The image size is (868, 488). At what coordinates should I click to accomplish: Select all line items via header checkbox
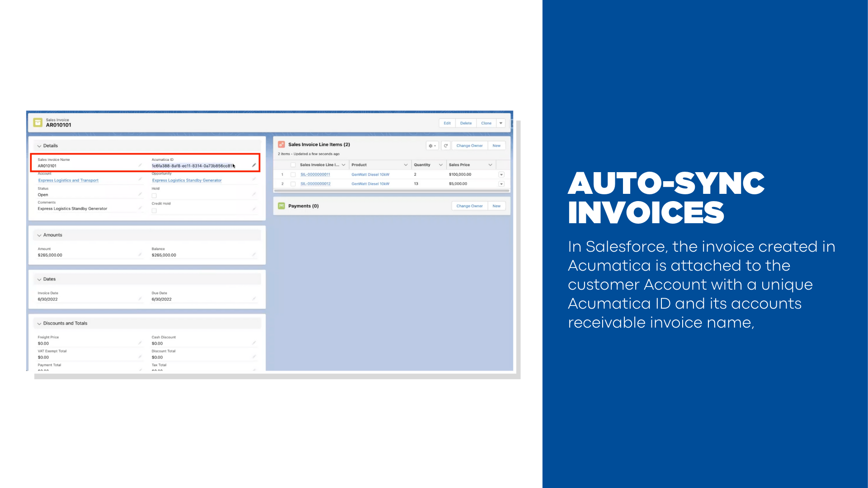pos(293,165)
